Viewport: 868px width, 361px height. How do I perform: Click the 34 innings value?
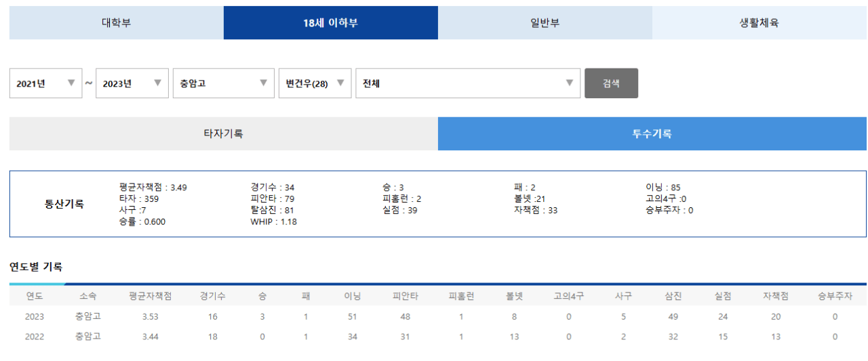pyautogui.click(x=352, y=337)
